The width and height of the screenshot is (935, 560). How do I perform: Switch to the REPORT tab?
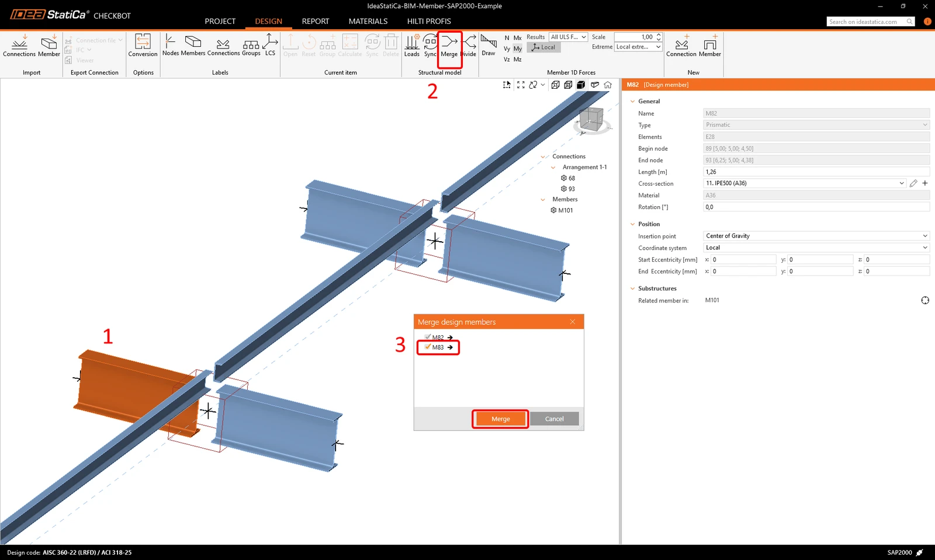click(316, 21)
